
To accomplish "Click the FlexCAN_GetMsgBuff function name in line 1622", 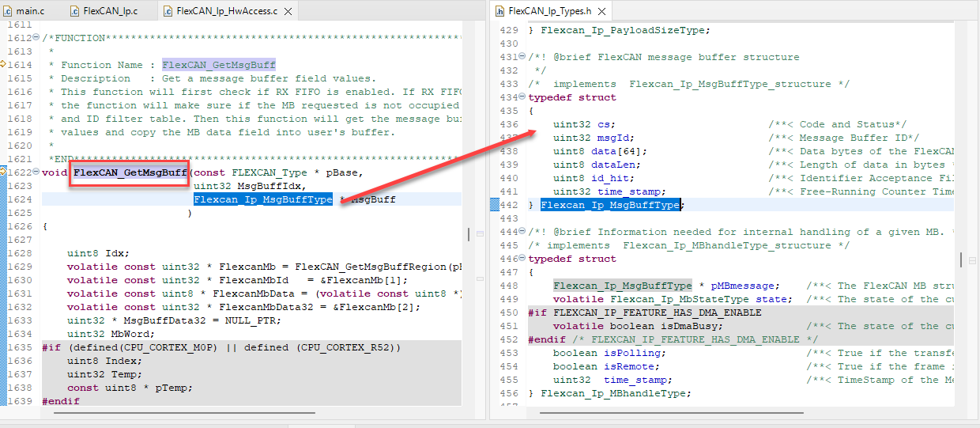I will coord(130,172).
